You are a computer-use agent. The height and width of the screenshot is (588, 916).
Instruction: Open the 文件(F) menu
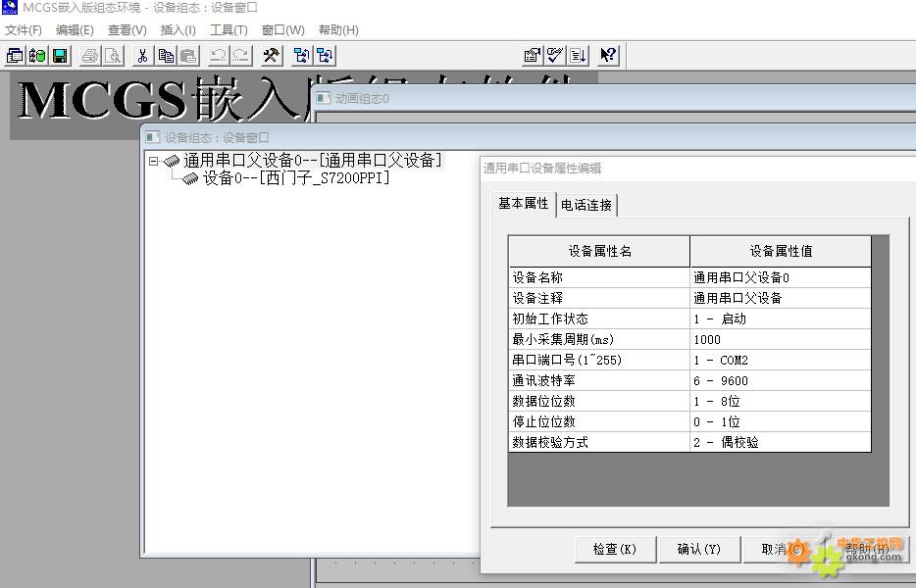tap(24, 29)
